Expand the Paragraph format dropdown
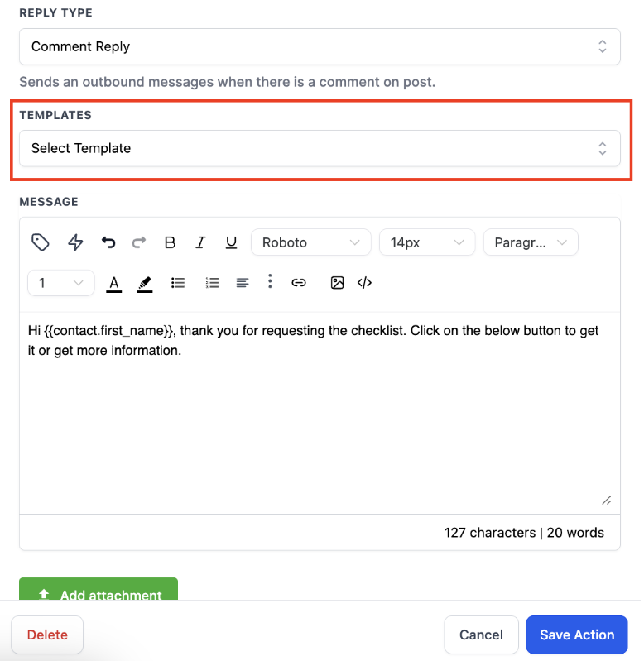Viewport: 644px width, 661px height. pos(531,242)
